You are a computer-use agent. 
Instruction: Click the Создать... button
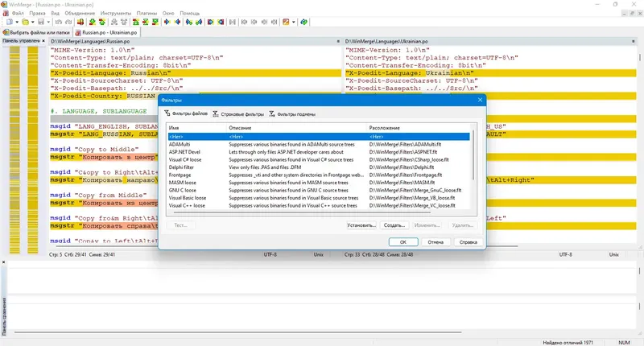[394, 225]
